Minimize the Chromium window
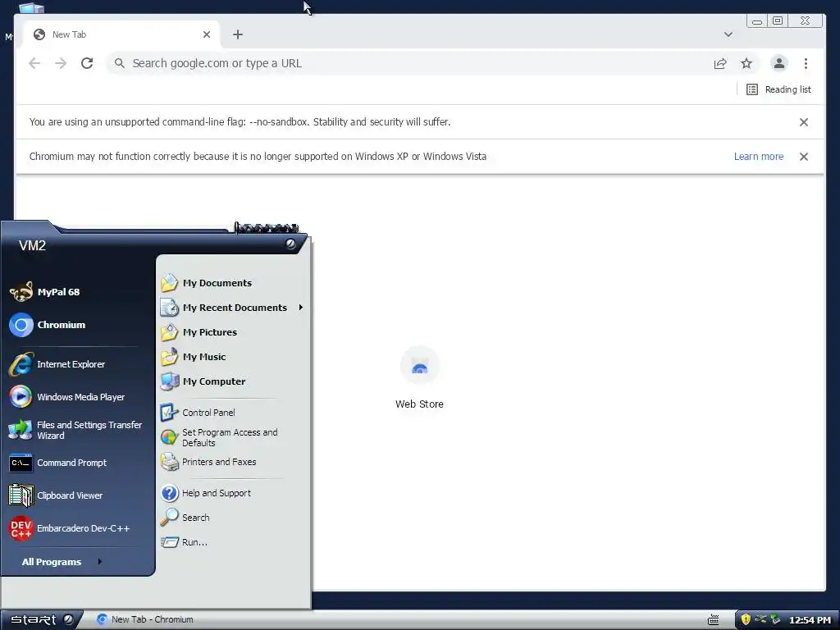840x630 pixels. click(757, 21)
